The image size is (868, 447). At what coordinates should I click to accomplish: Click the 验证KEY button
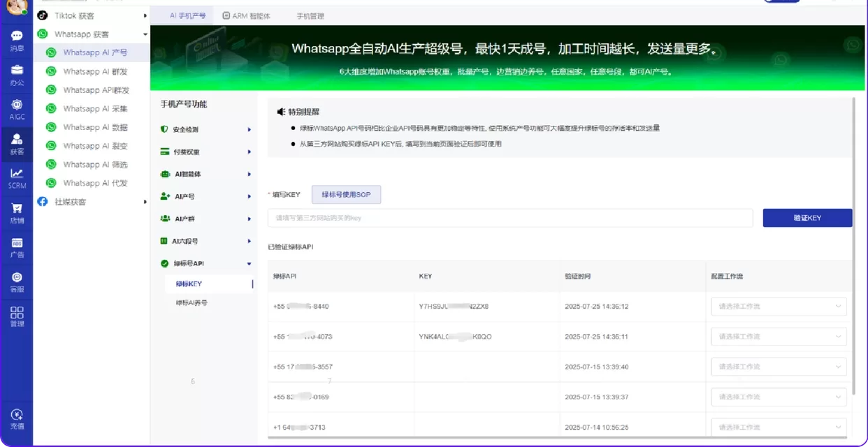pyautogui.click(x=807, y=217)
